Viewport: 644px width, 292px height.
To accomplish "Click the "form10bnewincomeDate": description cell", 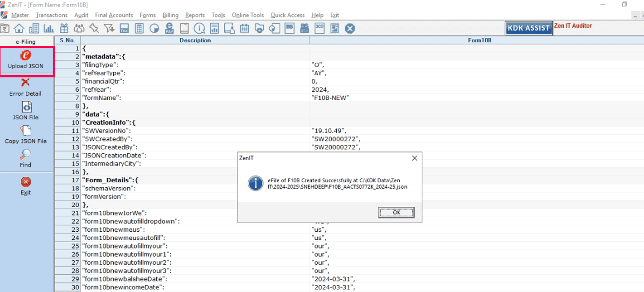I will (195, 287).
